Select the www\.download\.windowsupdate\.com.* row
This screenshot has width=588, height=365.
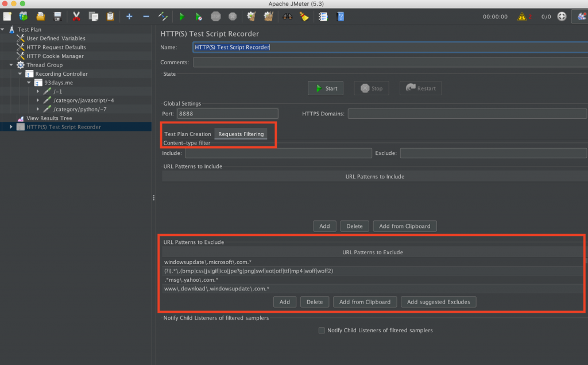pos(373,289)
